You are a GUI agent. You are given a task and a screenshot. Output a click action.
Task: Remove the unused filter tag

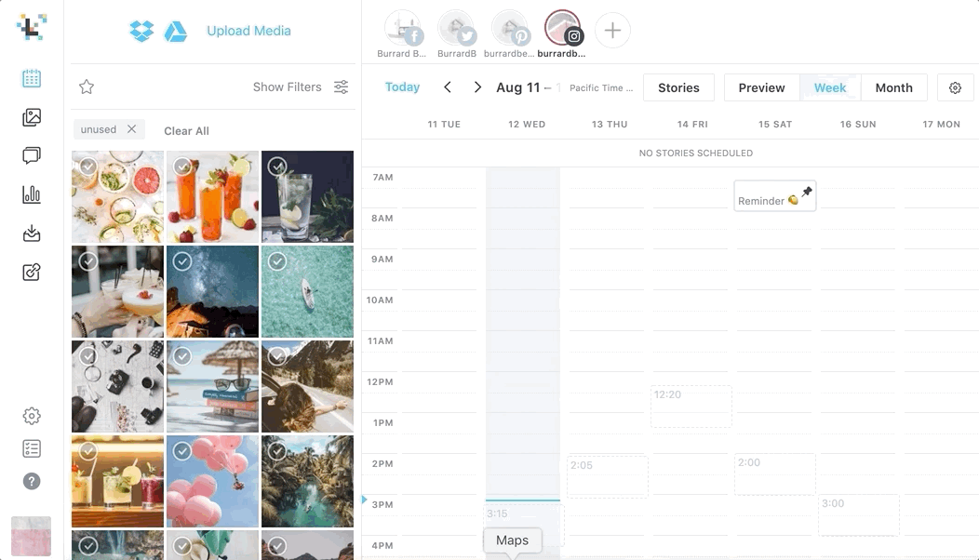(131, 129)
